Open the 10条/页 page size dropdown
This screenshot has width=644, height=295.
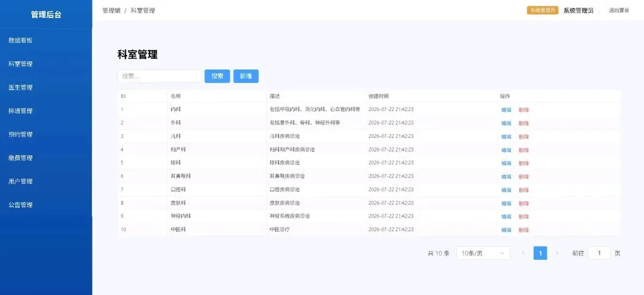pos(483,253)
